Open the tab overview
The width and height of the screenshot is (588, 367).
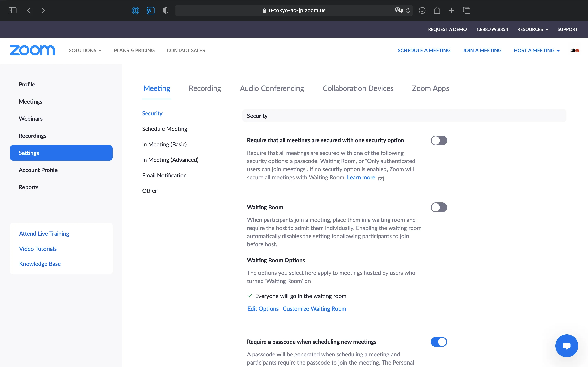[467, 10]
